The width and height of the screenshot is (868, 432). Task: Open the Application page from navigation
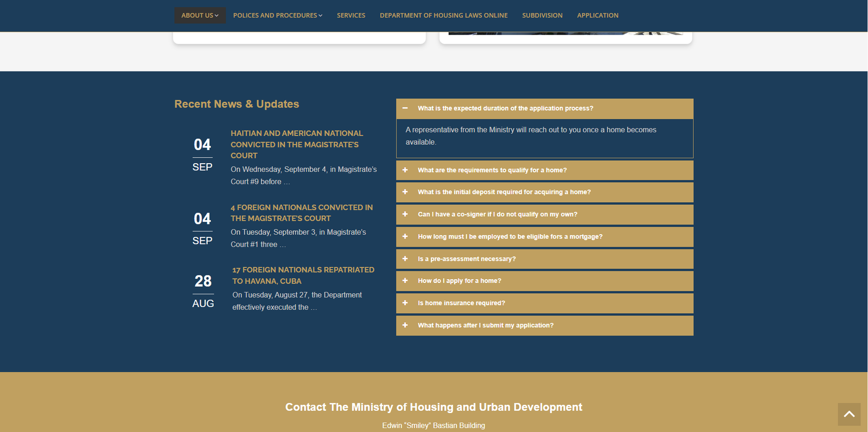(597, 15)
